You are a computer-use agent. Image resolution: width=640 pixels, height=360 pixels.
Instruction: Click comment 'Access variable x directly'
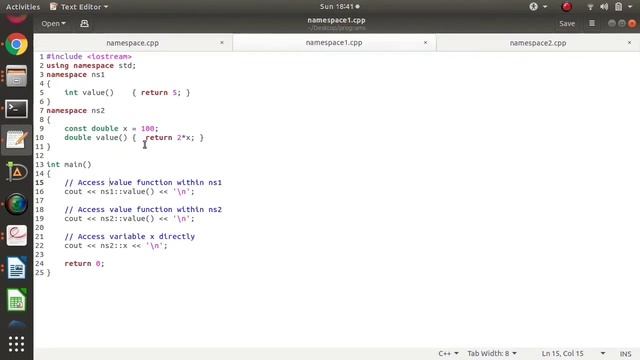point(130,236)
